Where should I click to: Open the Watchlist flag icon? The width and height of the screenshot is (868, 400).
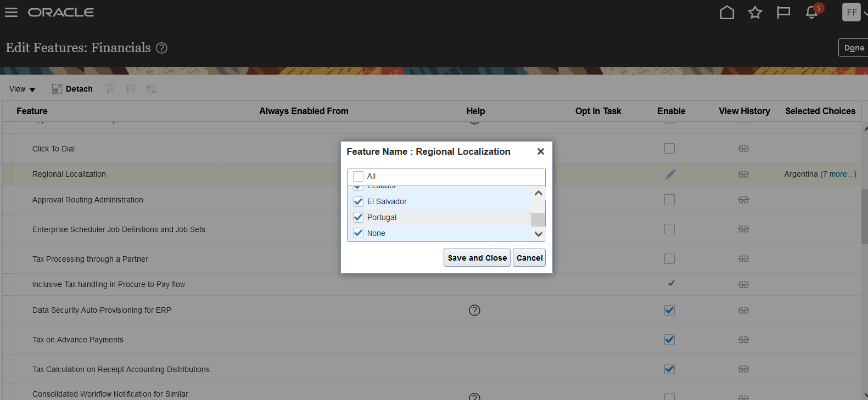point(783,12)
